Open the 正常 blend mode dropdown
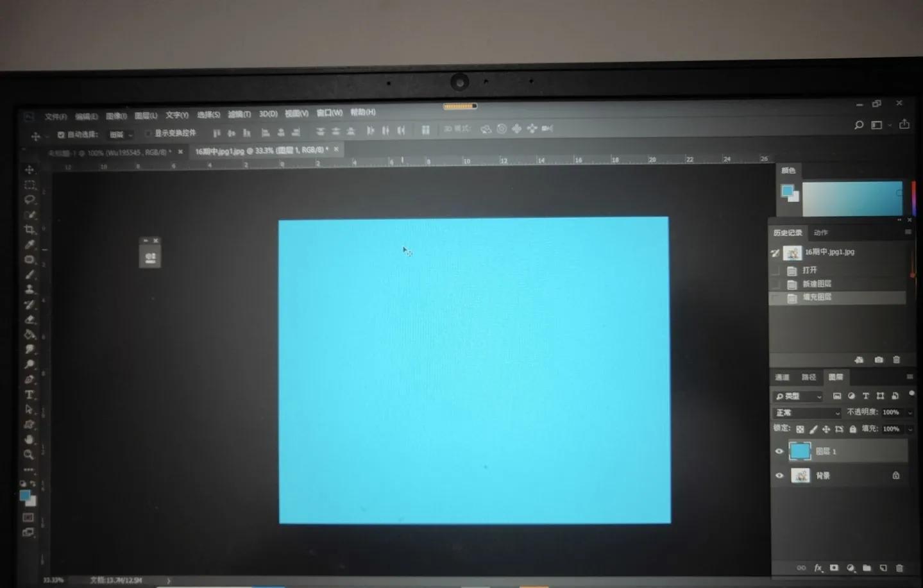Image resolution: width=923 pixels, height=588 pixels. pyautogui.click(x=807, y=413)
